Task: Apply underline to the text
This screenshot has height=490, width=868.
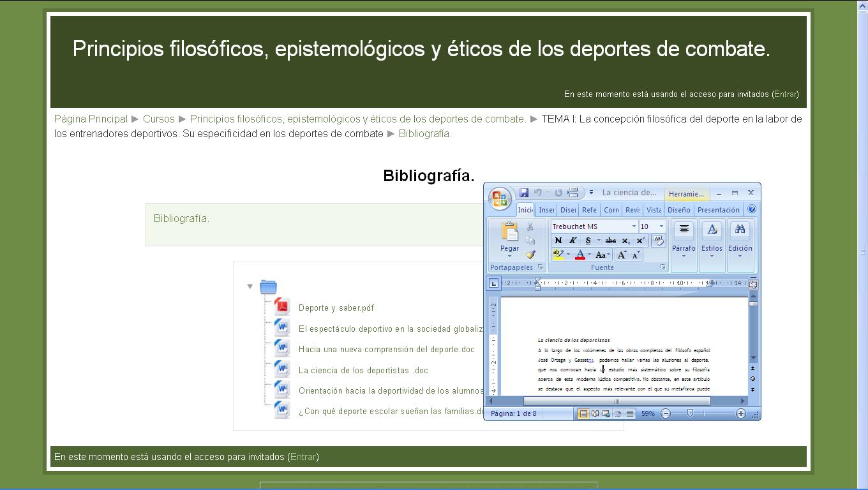Action: point(588,240)
